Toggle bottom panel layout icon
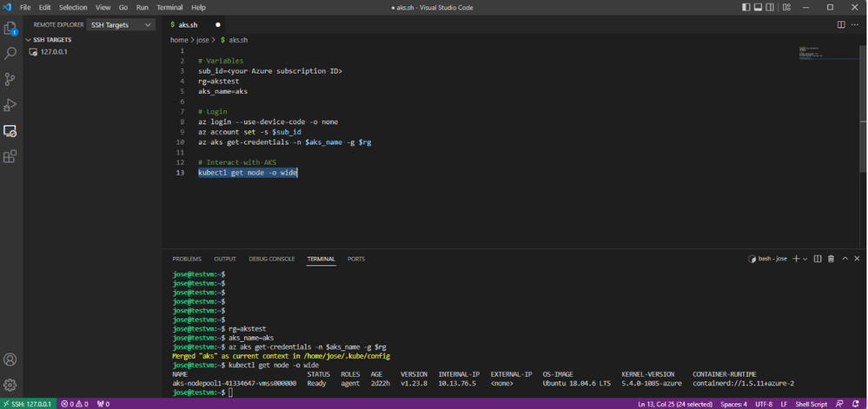Image resolution: width=868 pixels, height=409 pixels. tap(759, 7)
